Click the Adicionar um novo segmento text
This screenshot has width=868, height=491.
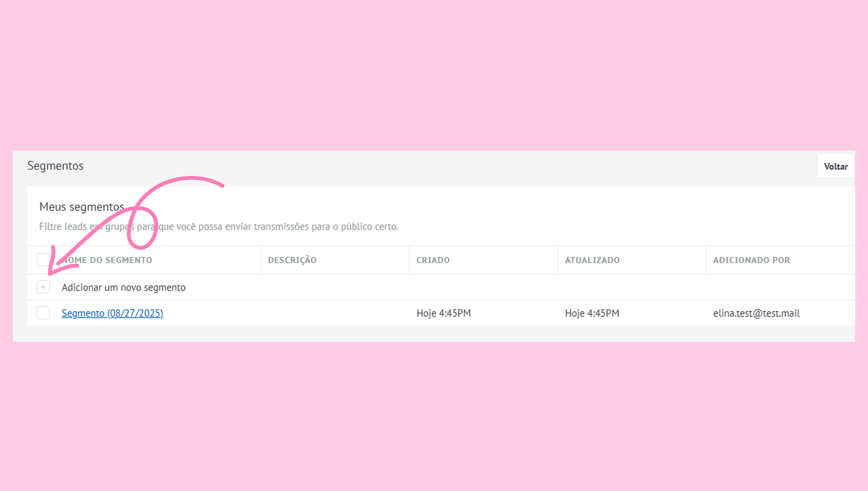click(x=123, y=288)
